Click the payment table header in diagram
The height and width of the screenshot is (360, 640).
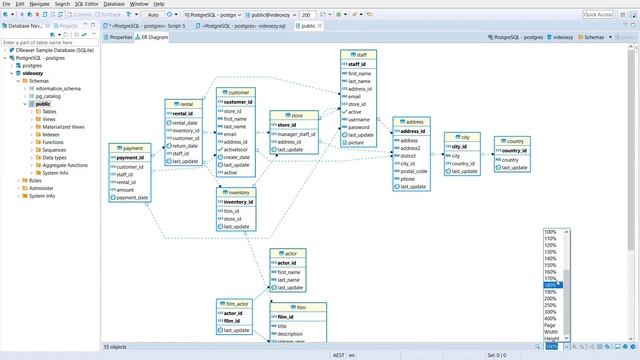click(130, 148)
